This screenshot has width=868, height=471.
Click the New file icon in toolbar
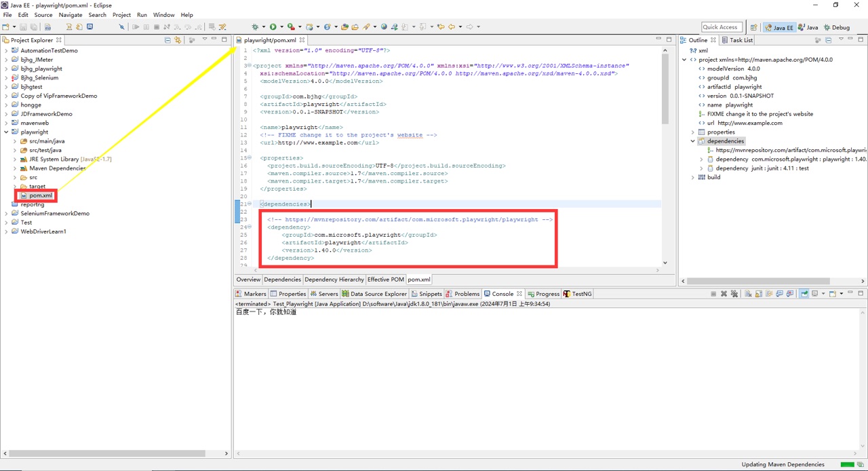(5, 27)
